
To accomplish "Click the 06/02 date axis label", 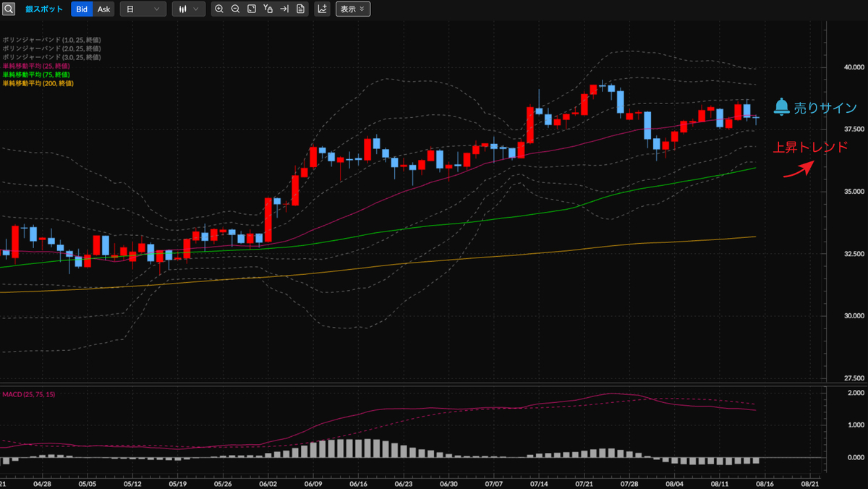I will 268,483.
